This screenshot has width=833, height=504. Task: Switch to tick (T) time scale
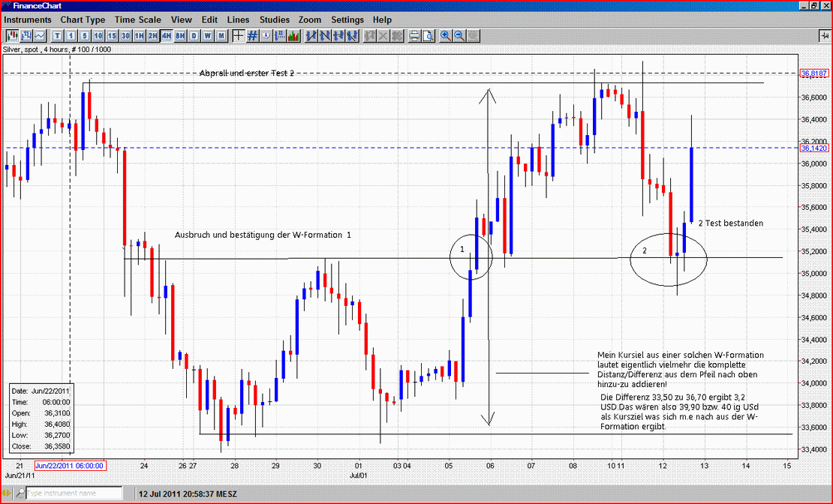click(x=57, y=35)
